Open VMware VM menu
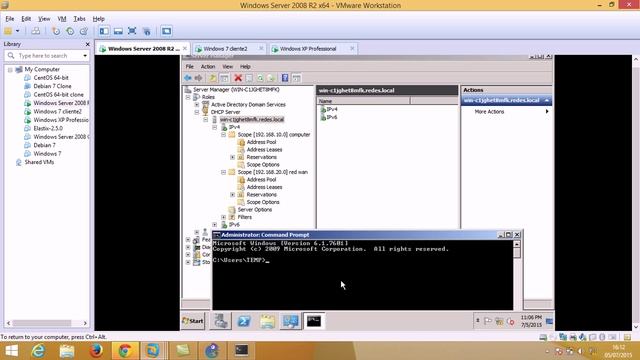Image resolution: width=640 pixels, height=360 pixels. 62,19
